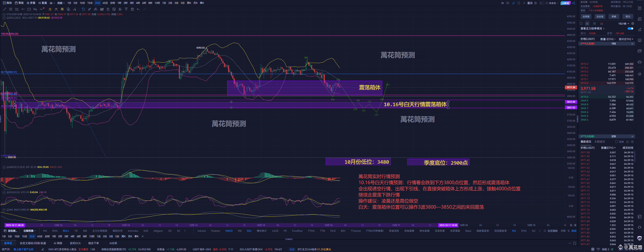Click the 加预警 button
This screenshot has height=252, width=644.
click(586, 16)
